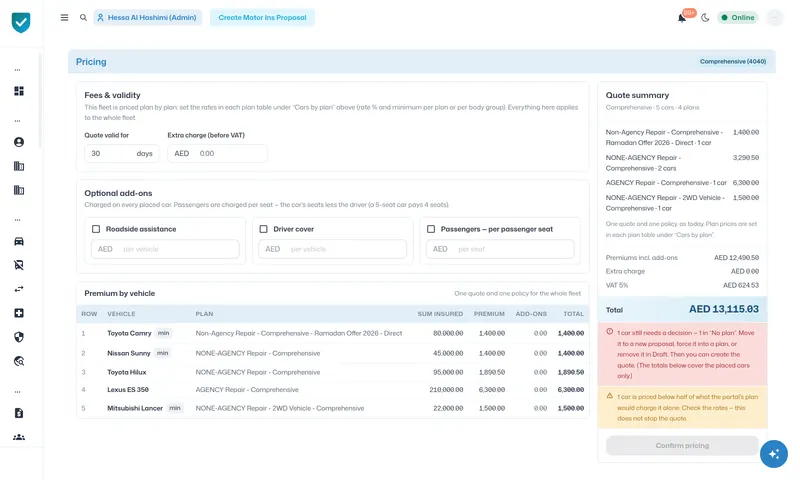Click the globe search sidebar icon
The height and width of the screenshot is (480, 800).
coord(19,361)
